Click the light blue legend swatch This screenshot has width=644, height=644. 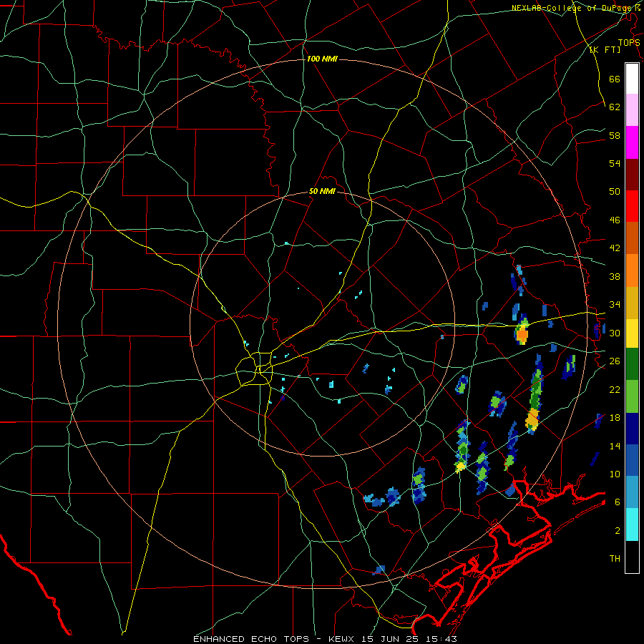tap(632, 492)
